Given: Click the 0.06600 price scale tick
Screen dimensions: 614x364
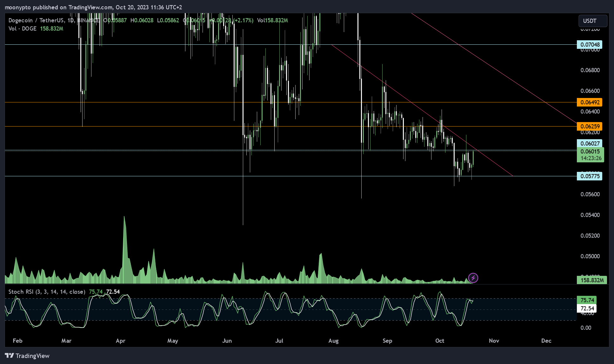Looking at the screenshot, I should [x=590, y=91].
